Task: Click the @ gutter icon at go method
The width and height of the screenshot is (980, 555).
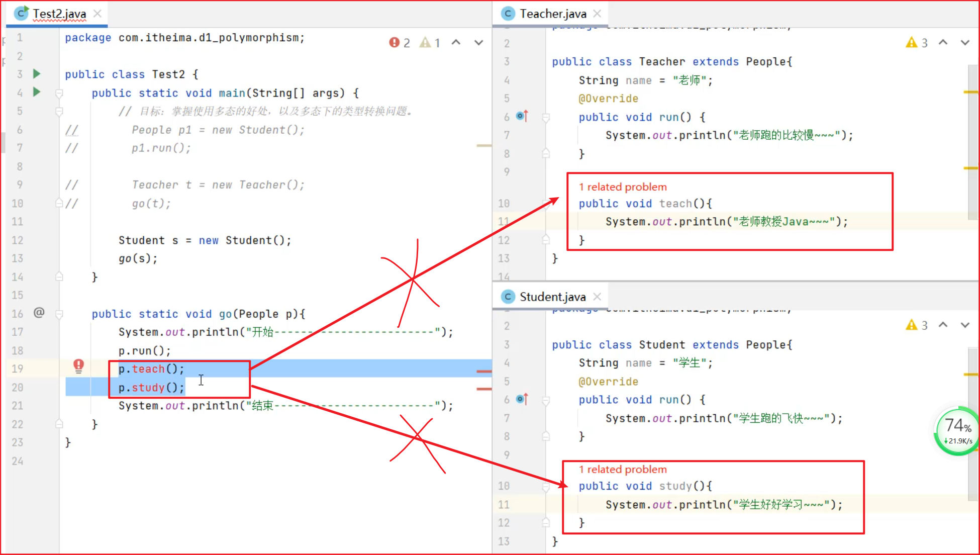Action: pyautogui.click(x=39, y=313)
